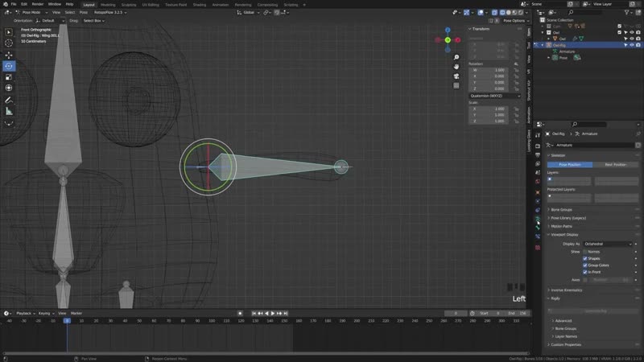This screenshot has width=644, height=362.
Task: Toggle the Owl collection exclude checkbox
Action: point(619,32)
